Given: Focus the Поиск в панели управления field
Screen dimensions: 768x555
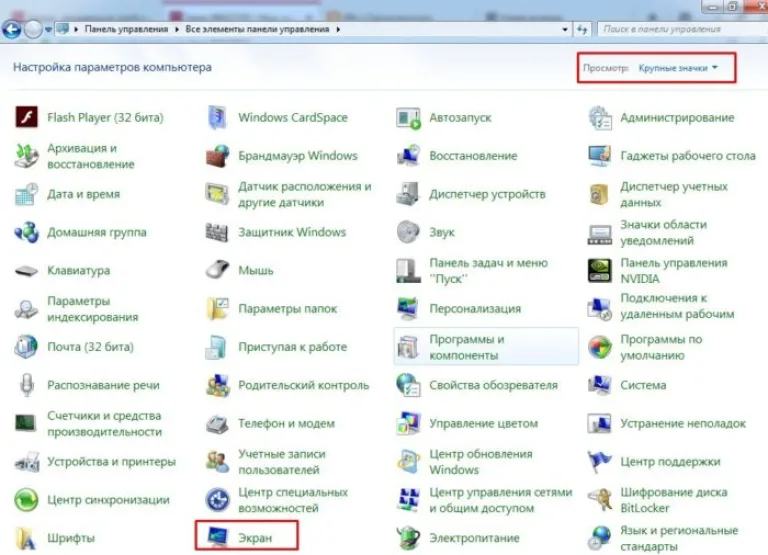Looking at the screenshot, I should click(x=683, y=29).
